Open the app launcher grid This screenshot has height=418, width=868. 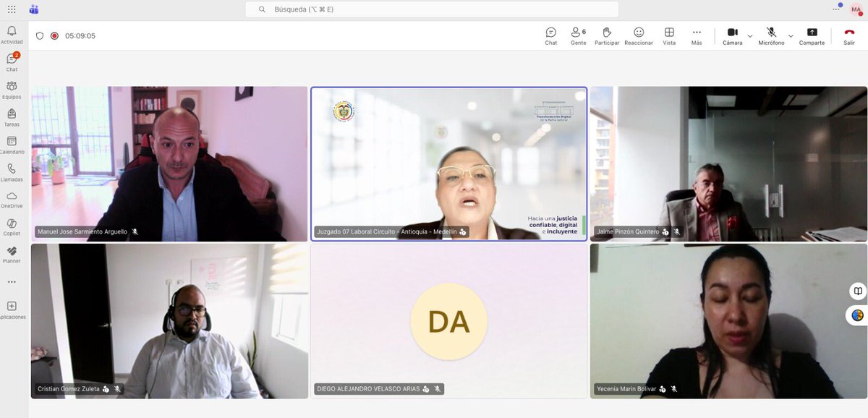click(x=12, y=9)
